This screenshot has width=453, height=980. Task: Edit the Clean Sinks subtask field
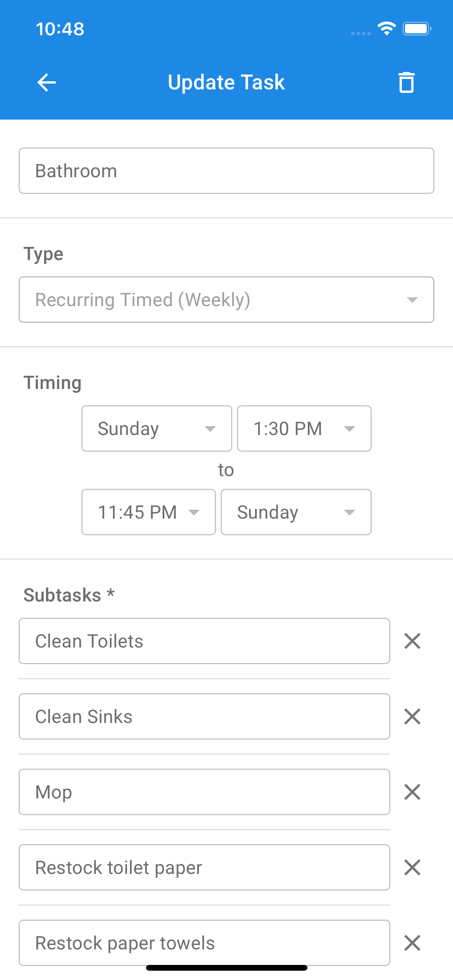click(x=204, y=716)
